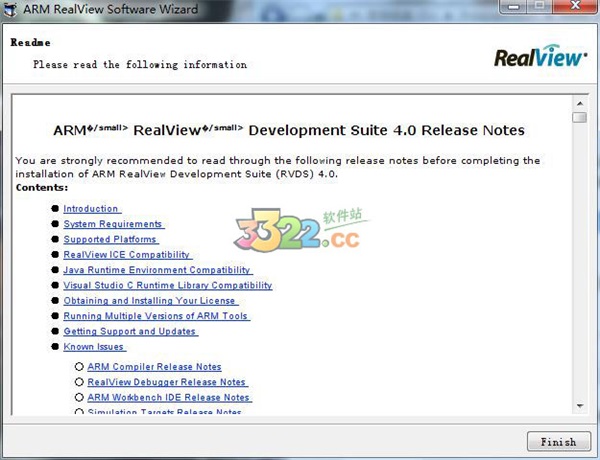
Task: Open RealView Debugger Release Notes link
Action: [168, 382]
